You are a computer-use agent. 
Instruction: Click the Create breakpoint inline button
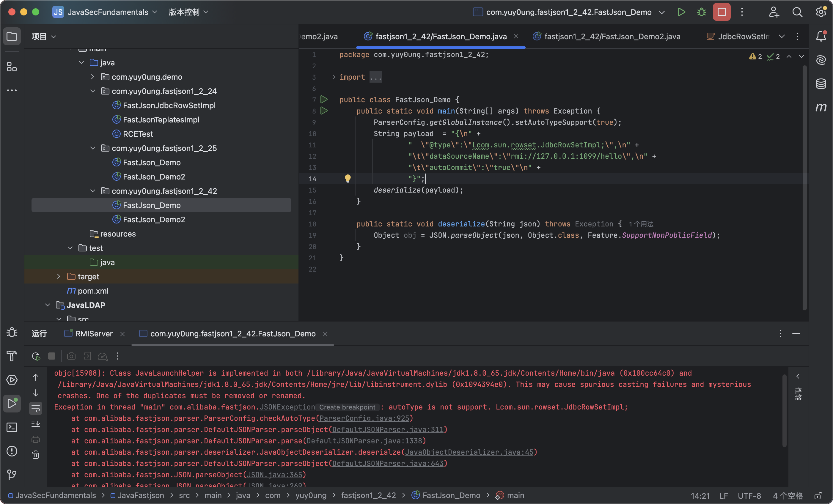click(x=347, y=407)
